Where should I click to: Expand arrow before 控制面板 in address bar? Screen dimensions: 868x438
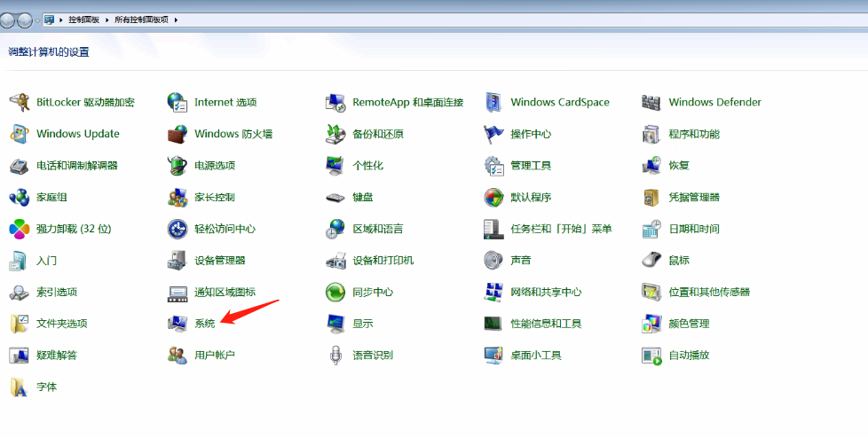61,20
